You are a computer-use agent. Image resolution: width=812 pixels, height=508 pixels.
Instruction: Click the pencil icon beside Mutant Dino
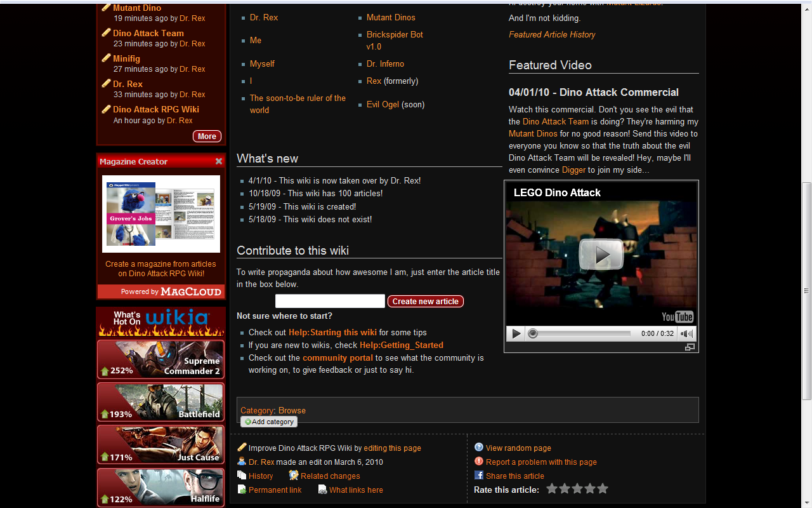pos(106,8)
